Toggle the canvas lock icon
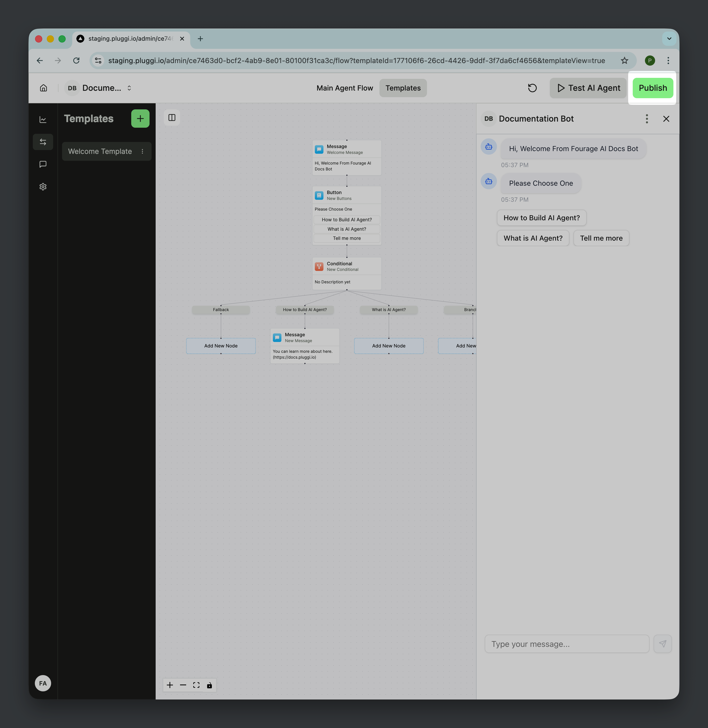Screen dimensions: 708x728 click(x=210, y=685)
